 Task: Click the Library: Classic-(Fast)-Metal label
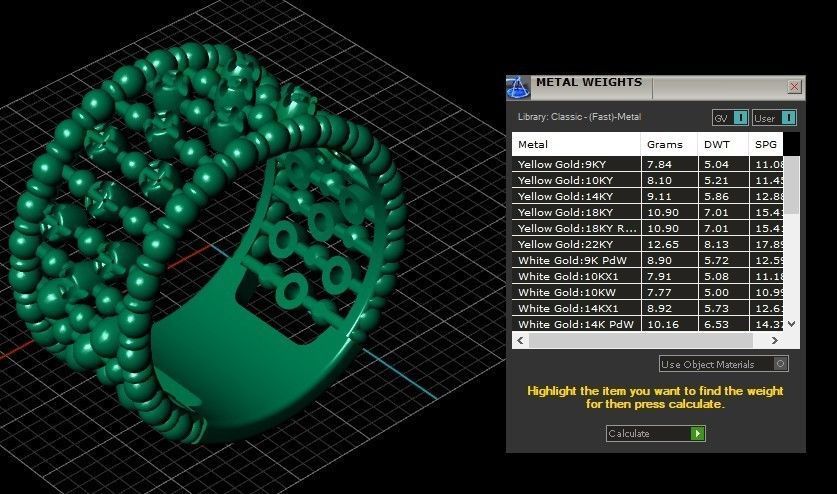[579, 116]
